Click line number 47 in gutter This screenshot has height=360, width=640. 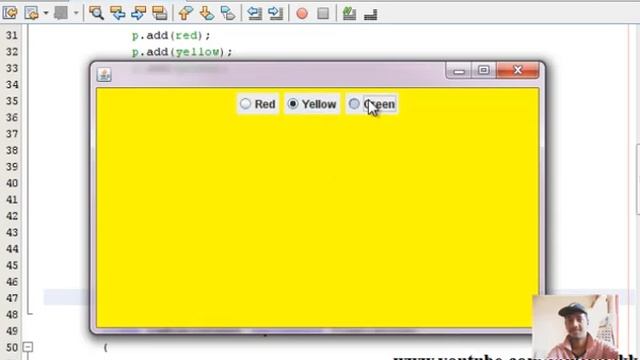point(12,298)
